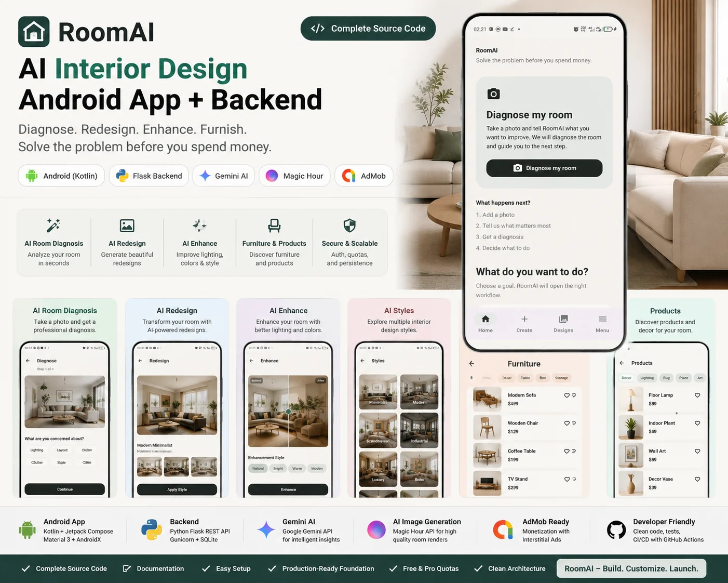The width and height of the screenshot is (728, 583).
Task: Open the Create tab in bottom navigation
Action: 524,323
